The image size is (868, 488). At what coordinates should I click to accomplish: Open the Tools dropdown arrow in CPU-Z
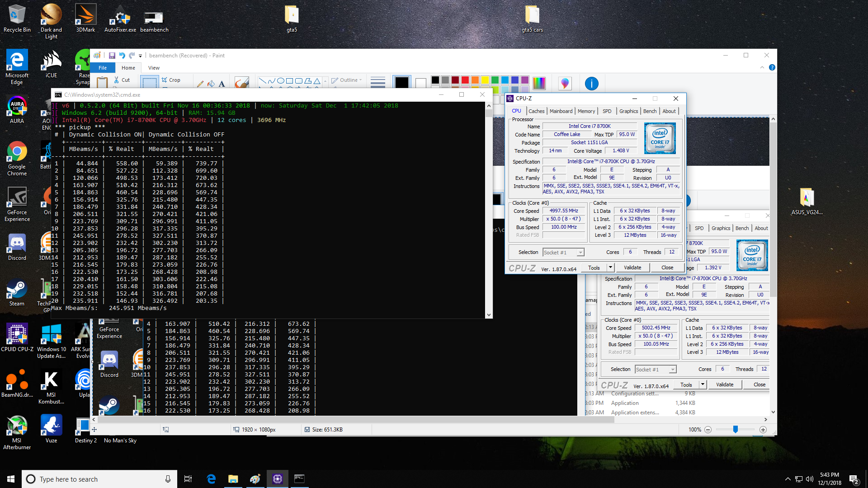tap(610, 267)
